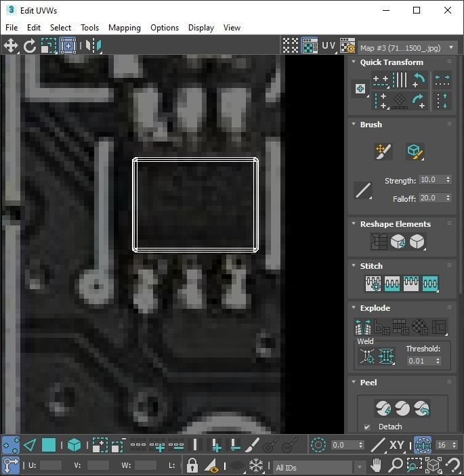
Task: Toggle the Peel Mode icon
Action: [x=402, y=408]
